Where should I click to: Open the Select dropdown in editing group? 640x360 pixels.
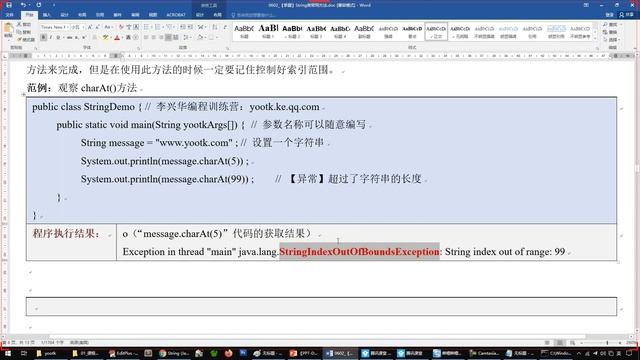click(x=612, y=39)
